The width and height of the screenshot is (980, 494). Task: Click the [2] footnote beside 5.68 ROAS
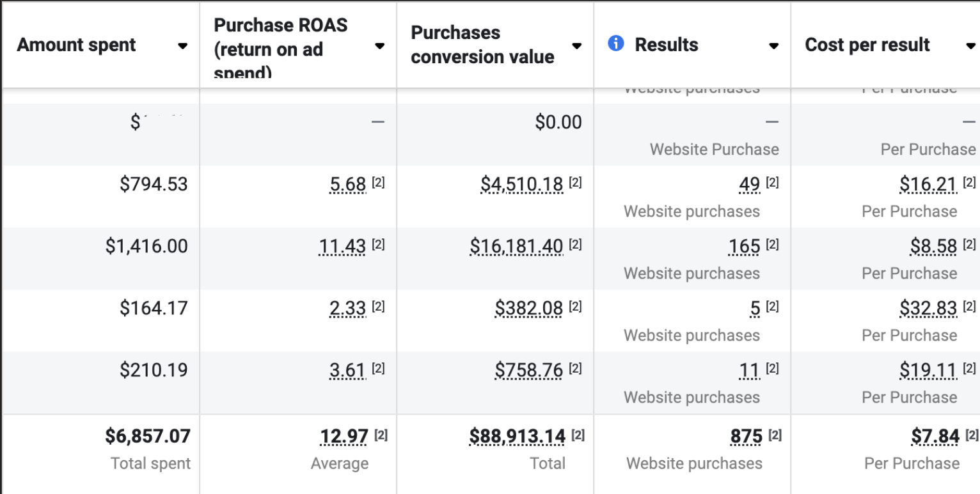[379, 183]
